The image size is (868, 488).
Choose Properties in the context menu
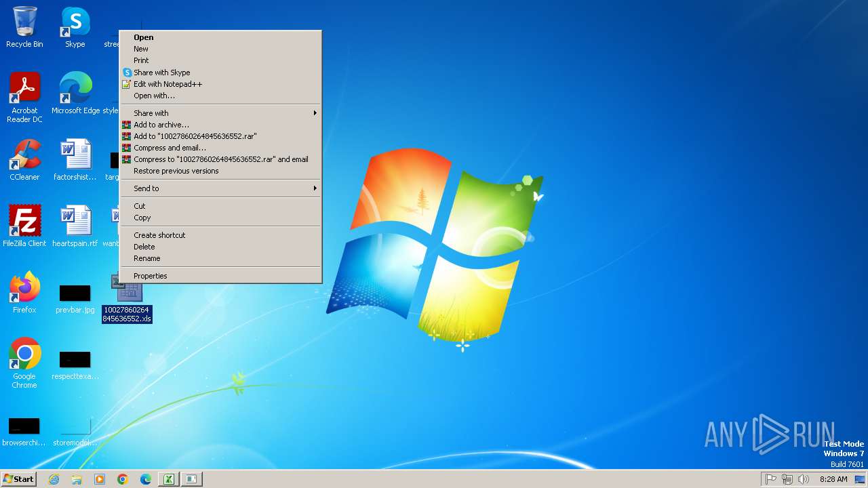click(x=220, y=276)
